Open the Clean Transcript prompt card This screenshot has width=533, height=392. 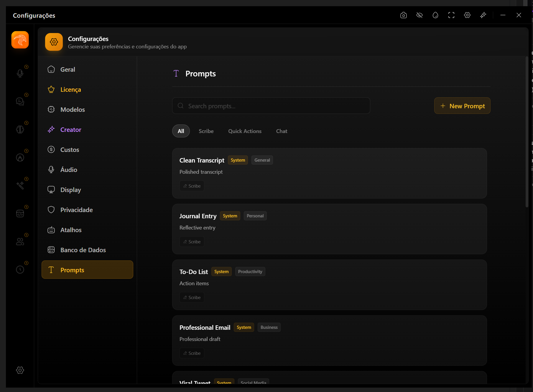click(329, 173)
